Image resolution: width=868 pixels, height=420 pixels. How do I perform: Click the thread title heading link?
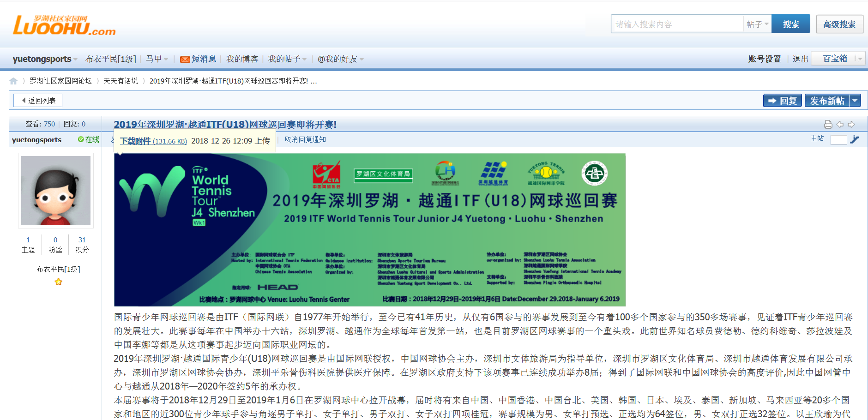point(225,124)
